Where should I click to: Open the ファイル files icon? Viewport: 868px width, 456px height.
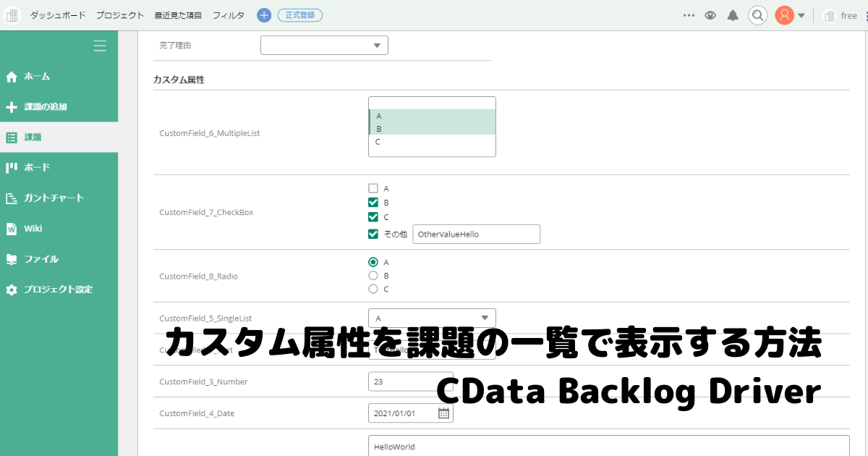[11, 258]
